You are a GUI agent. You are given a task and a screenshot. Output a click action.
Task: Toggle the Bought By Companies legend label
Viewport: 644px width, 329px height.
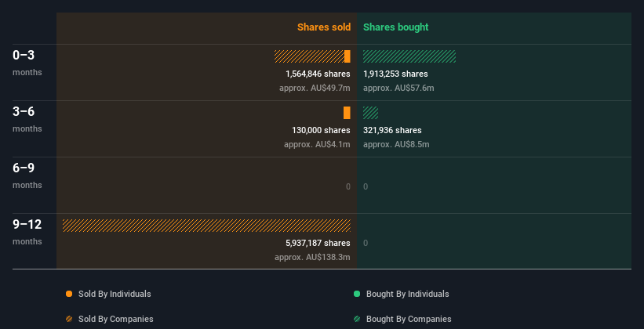(x=409, y=319)
